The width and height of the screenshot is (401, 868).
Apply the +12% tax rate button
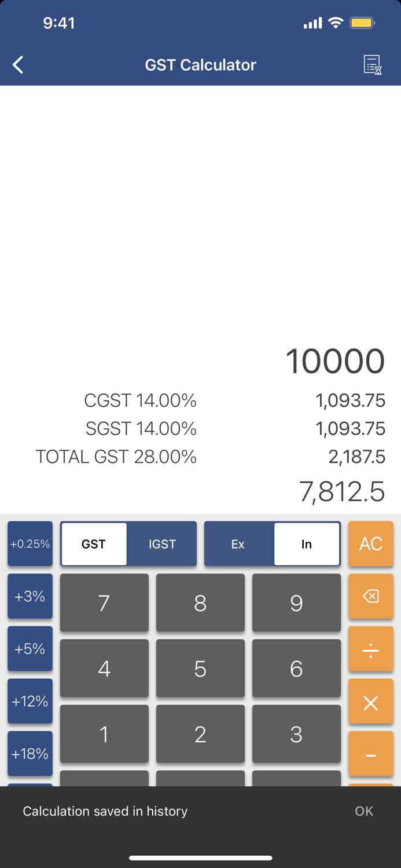pos(30,701)
